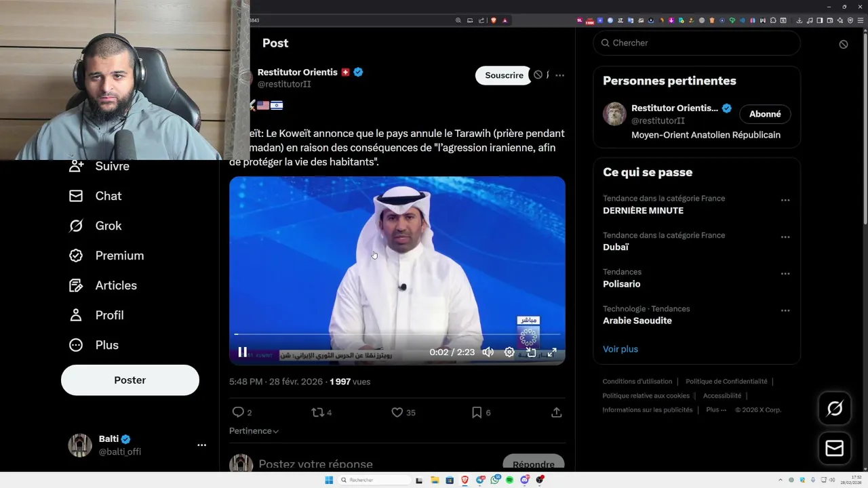
Task: Click the Souscrire button on the post
Action: (x=504, y=75)
